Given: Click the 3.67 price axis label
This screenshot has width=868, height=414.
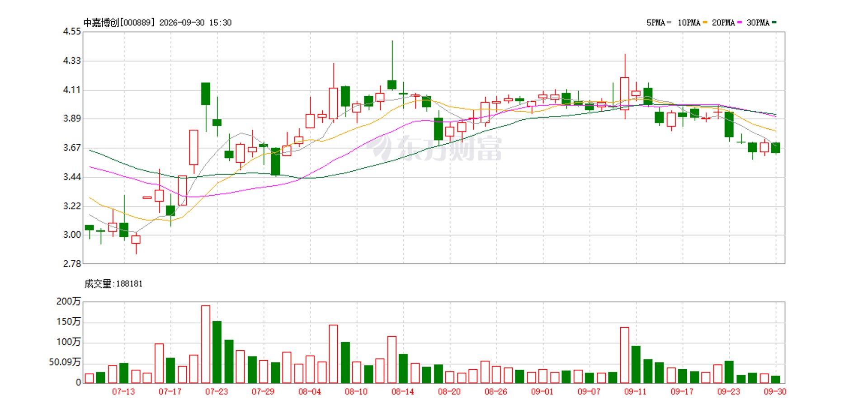Looking at the screenshot, I should [x=72, y=148].
